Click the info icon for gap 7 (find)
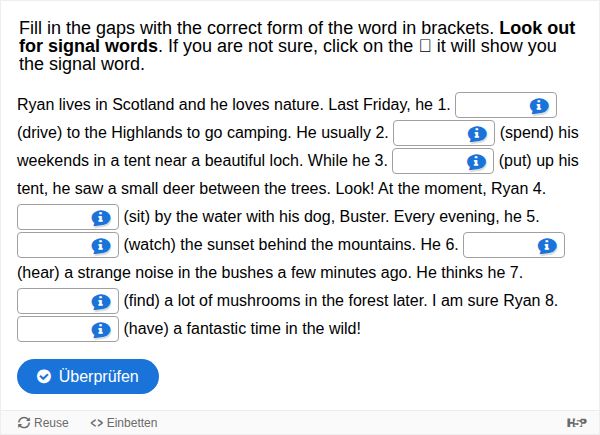The image size is (600, 435). tap(101, 301)
